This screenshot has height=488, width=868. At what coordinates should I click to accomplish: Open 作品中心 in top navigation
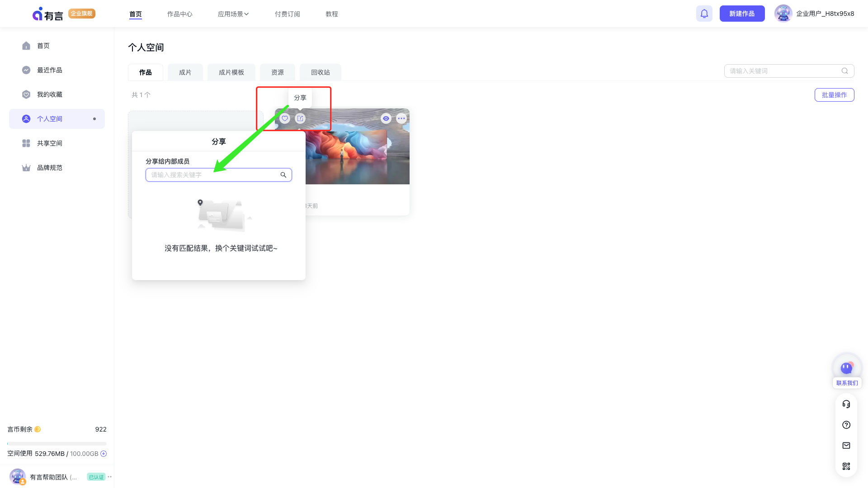180,14
